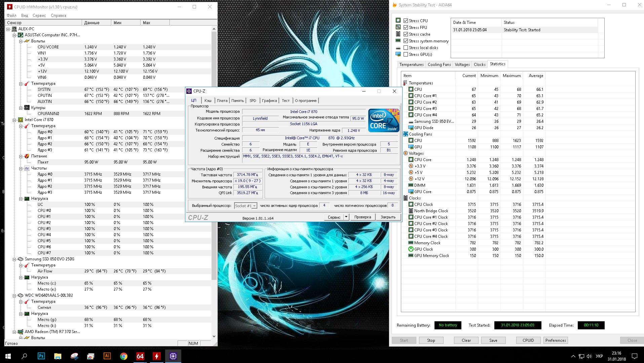Viewport: 644px width, 363px height.
Task: Click the УКР language indicator in the tray
Action: click(x=599, y=356)
